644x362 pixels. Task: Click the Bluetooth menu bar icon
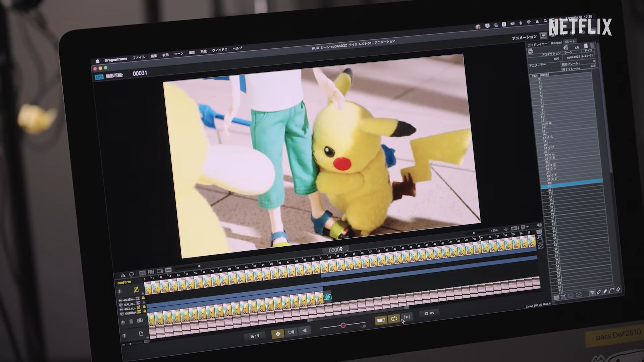click(x=521, y=23)
